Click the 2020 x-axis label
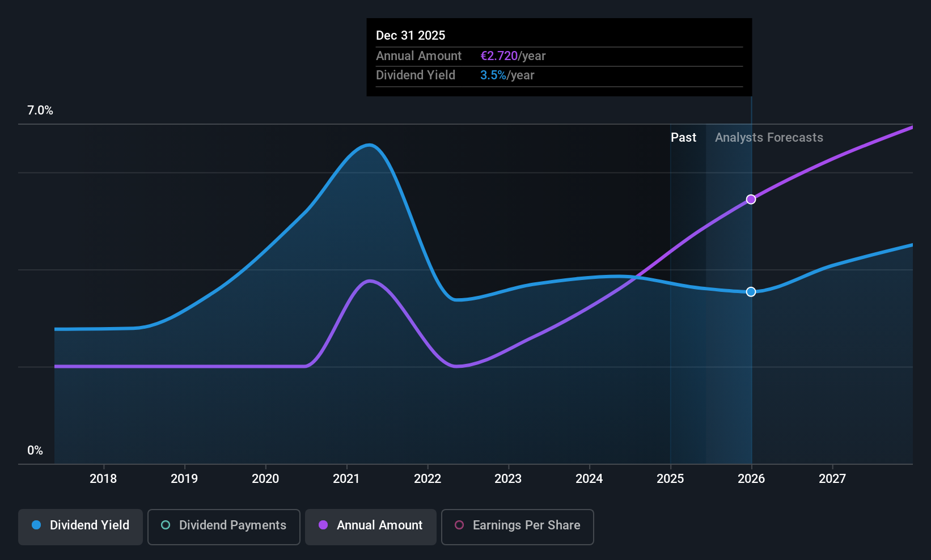 pyautogui.click(x=265, y=479)
